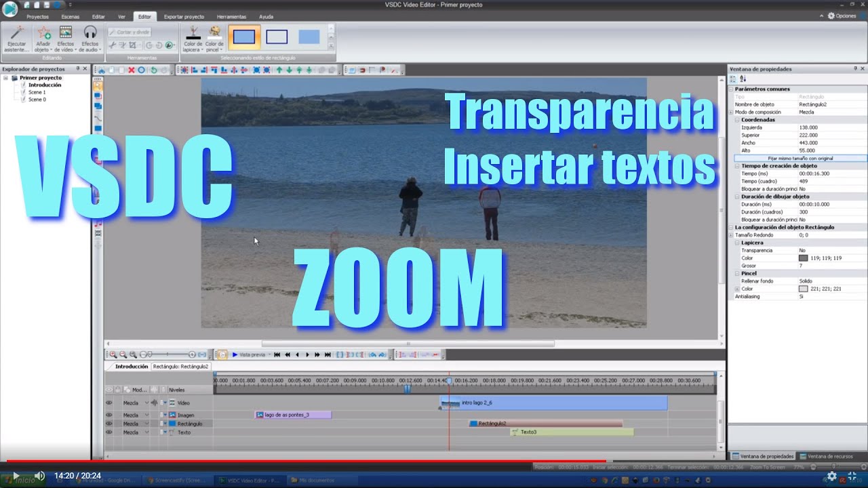Open the Vista previa dropdown arrow
The image size is (868, 488).
[269, 354]
